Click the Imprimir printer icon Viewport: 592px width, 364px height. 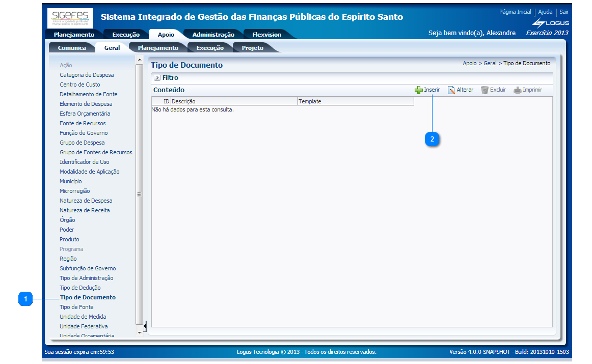(517, 90)
